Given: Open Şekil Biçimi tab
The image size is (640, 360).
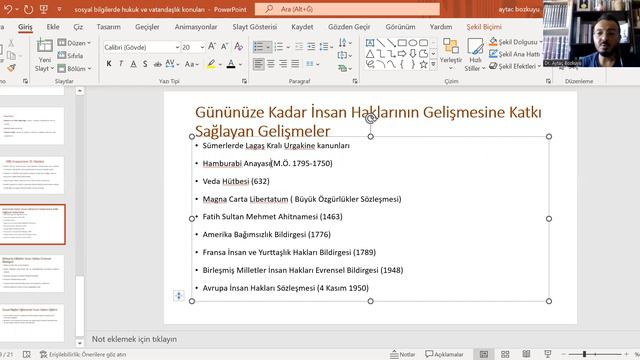Looking at the screenshot, I should 484,27.
